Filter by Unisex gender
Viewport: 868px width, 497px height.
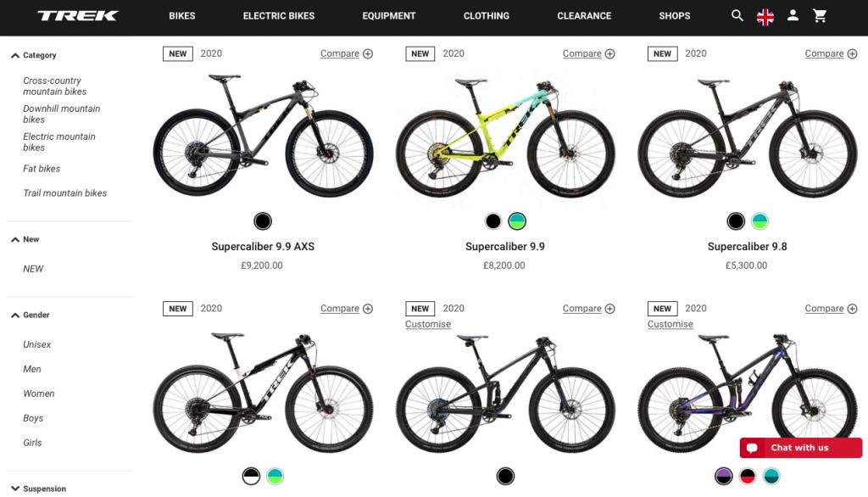click(37, 344)
